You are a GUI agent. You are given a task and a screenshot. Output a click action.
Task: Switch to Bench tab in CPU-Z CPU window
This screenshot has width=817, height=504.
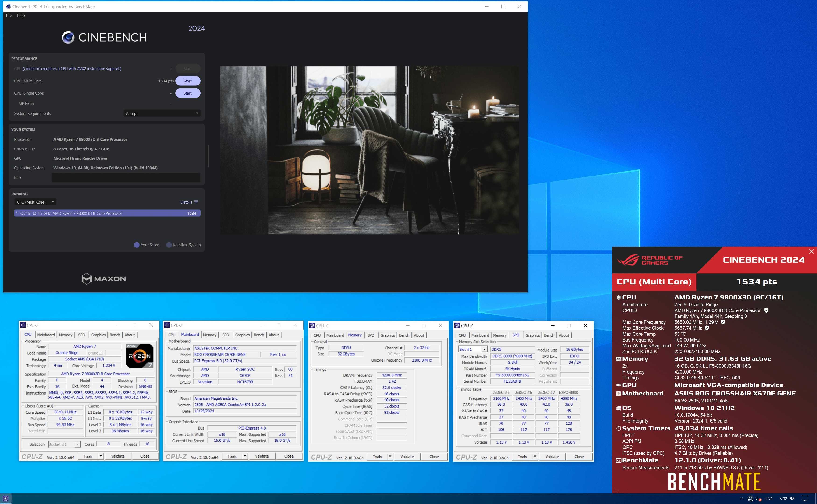click(x=115, y=335)
